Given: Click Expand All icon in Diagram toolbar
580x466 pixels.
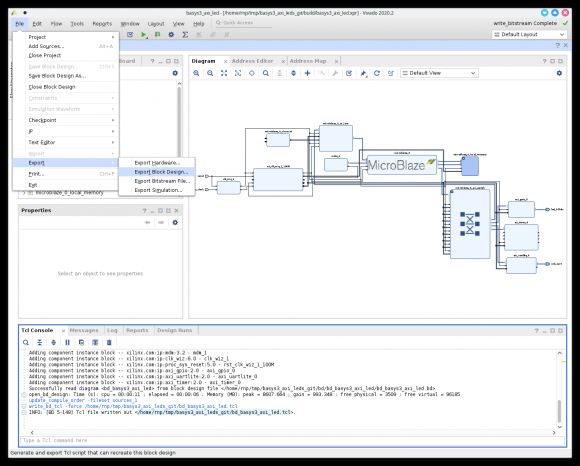Looking at the screenshot, I should tap(293, 73).
